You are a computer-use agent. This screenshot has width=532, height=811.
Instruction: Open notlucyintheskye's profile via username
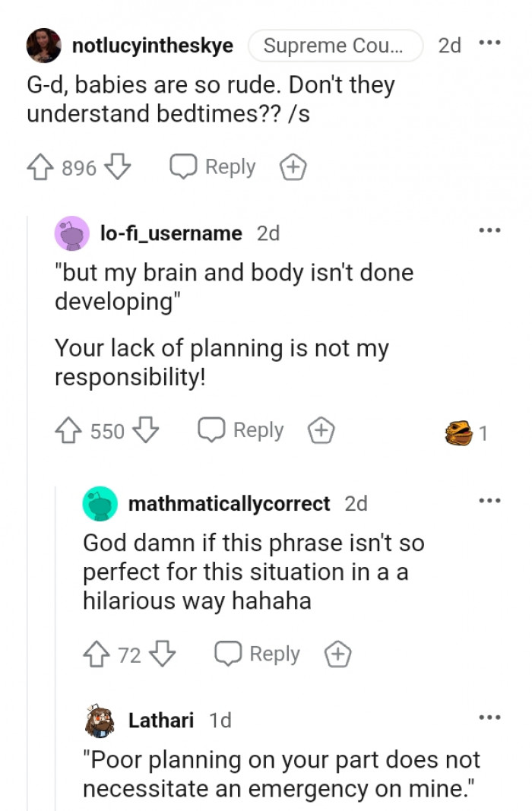(x=152, y=46)
